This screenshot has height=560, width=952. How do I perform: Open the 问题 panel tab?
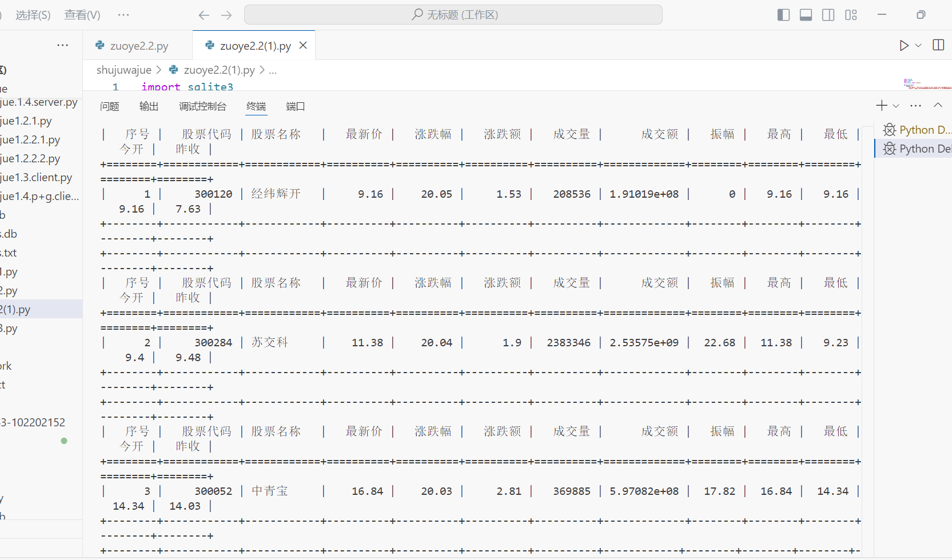tap(110, 106)
